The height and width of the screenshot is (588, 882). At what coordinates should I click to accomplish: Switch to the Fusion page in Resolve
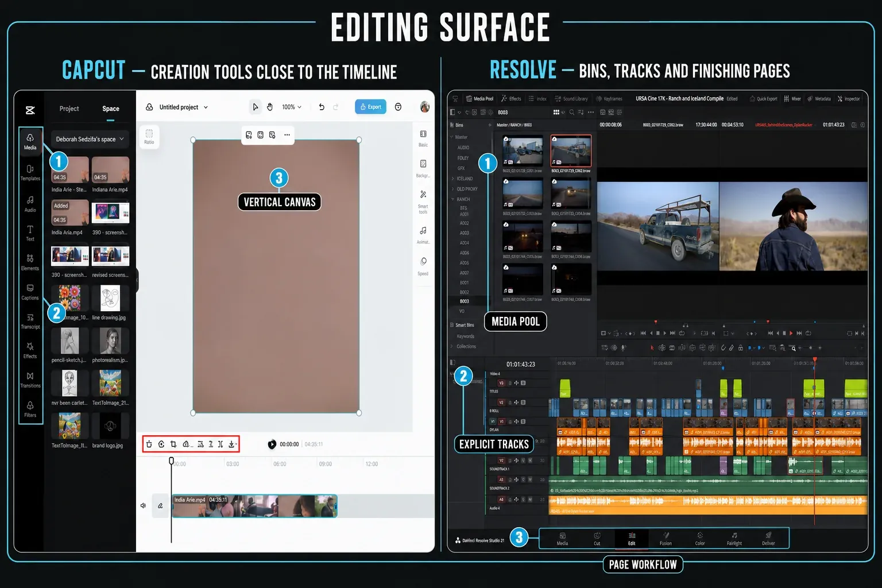click(666, 538)
